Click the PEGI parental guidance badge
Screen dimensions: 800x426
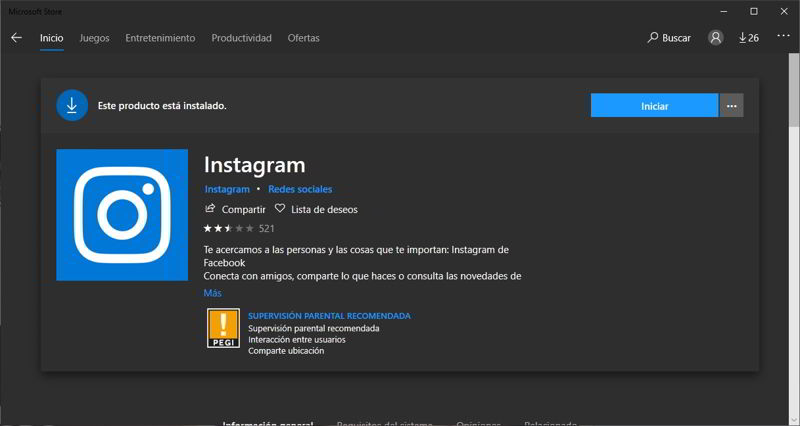222,328
